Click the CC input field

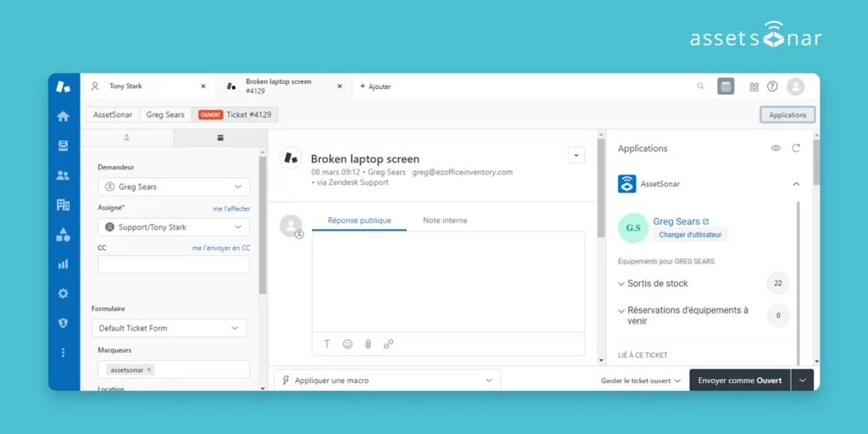click(174, 264)
